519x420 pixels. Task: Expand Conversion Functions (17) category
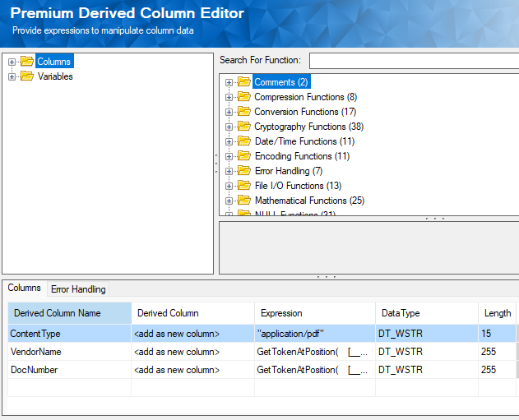click(x=229, y=112)
